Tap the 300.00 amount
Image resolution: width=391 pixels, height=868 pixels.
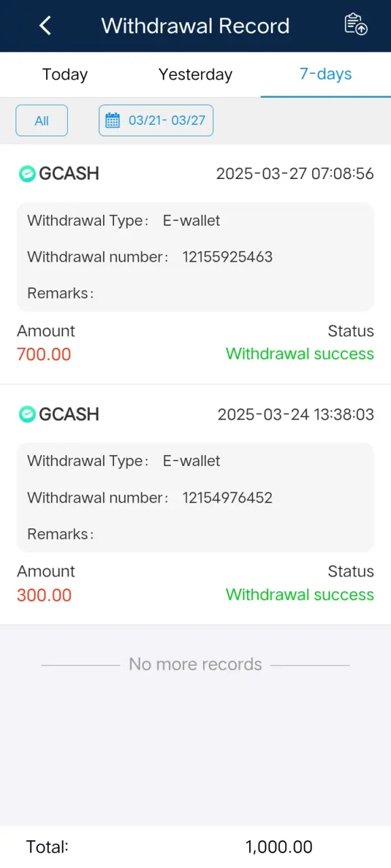coord(44,595)
